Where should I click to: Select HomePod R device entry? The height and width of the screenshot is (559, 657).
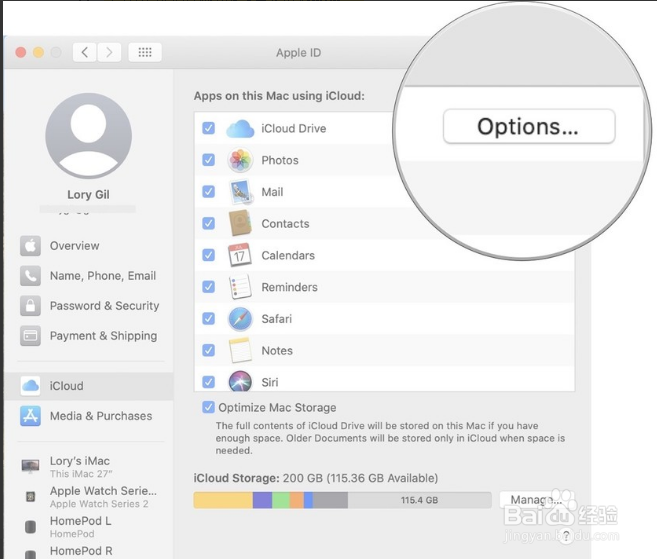[x=89, y=551]
